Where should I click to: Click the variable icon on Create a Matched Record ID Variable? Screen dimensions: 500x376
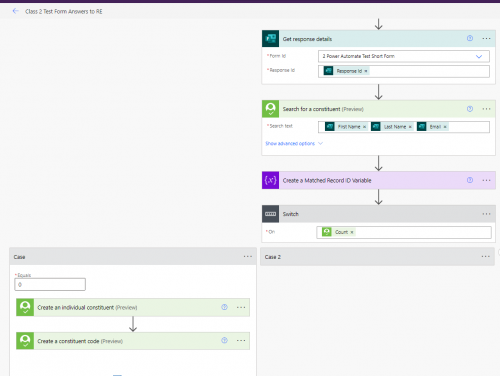click(x=270, y=180)
